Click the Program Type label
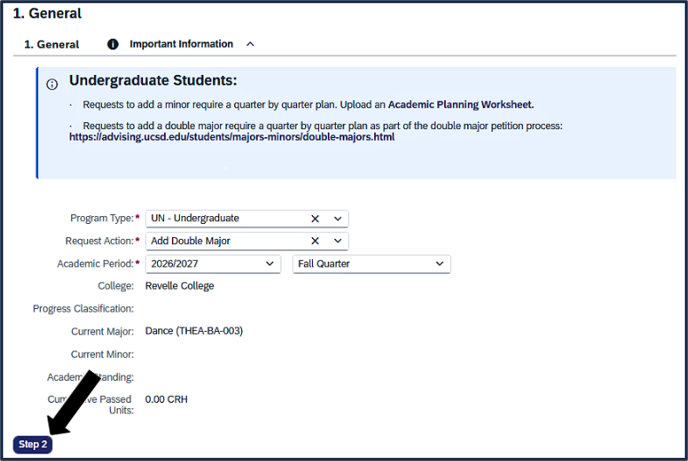 [102, 218]
